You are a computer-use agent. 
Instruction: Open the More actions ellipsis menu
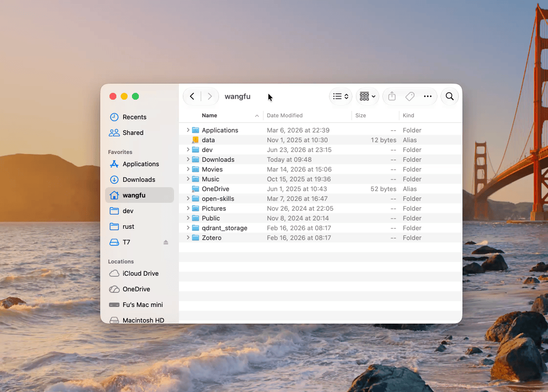[x=427, y=96]
